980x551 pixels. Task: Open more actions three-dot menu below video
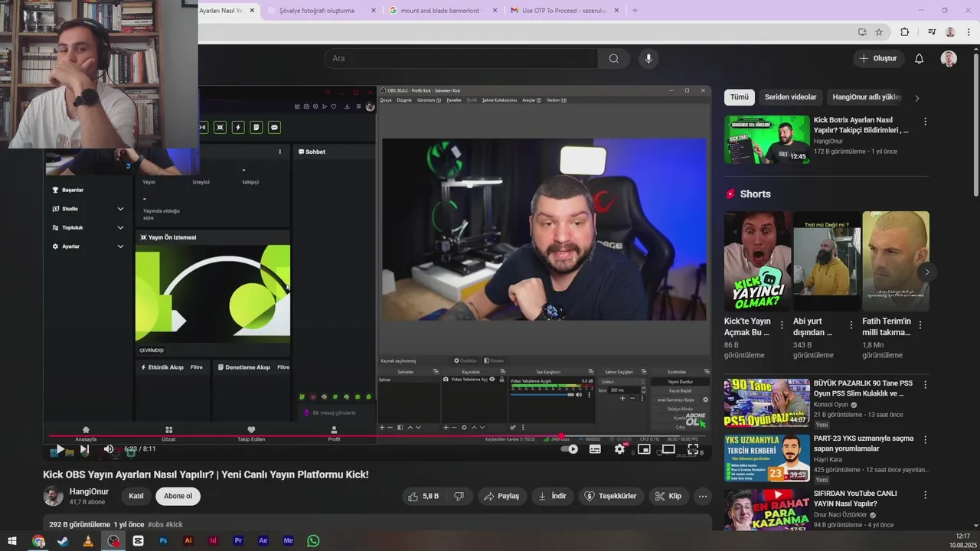click(702, 496)
